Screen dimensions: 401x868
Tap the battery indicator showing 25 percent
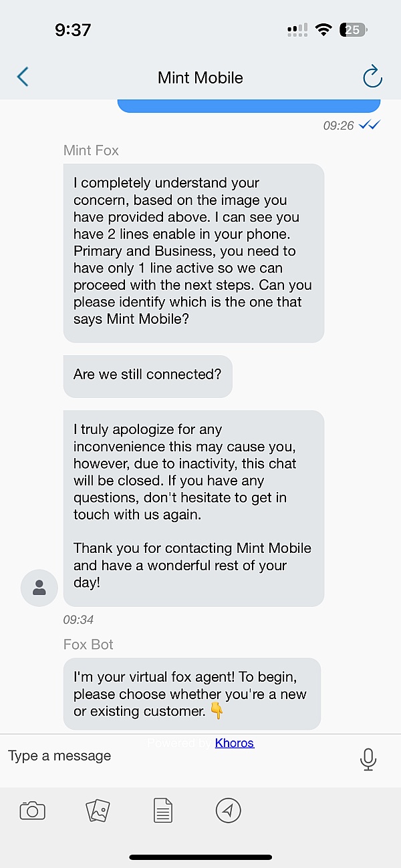click(x=353, y=29)
